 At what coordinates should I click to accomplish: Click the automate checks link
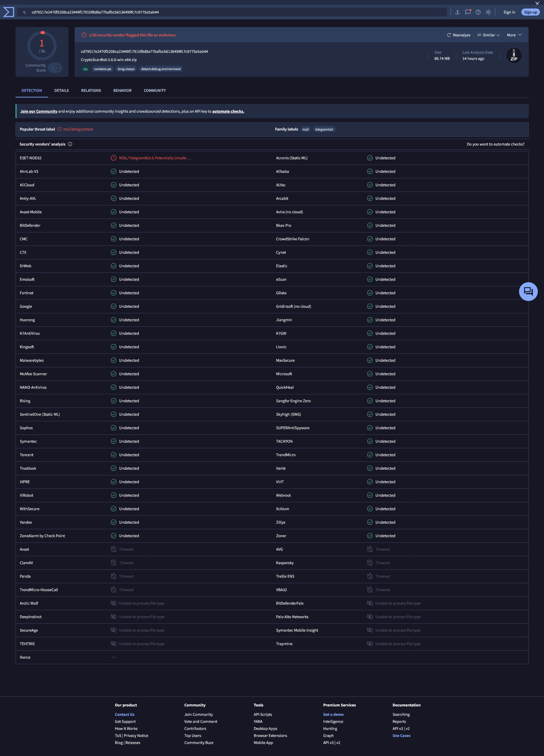pos(228,111)
